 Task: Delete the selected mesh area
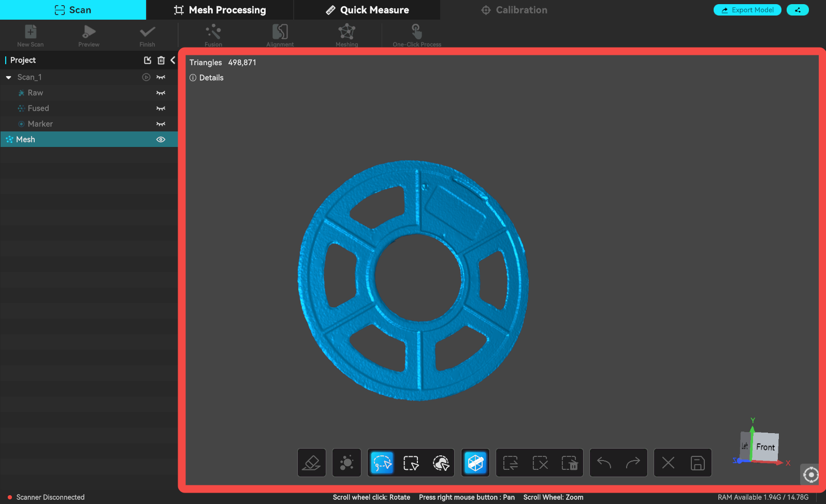(x=569, y=463)
